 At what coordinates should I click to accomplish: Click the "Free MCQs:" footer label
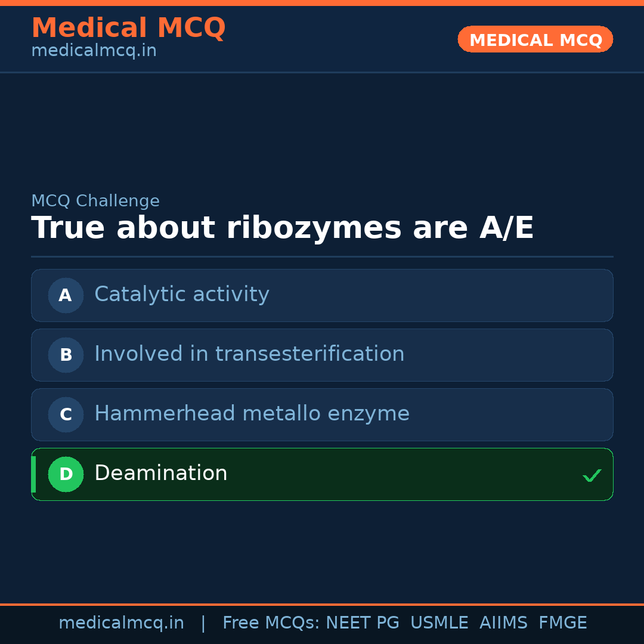pyautogui.click(x=271, y=623)
